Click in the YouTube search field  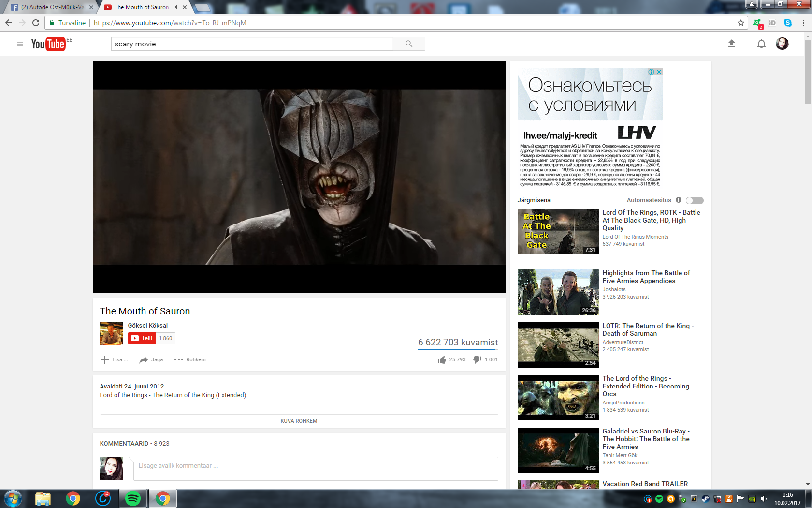coord(252,44)
